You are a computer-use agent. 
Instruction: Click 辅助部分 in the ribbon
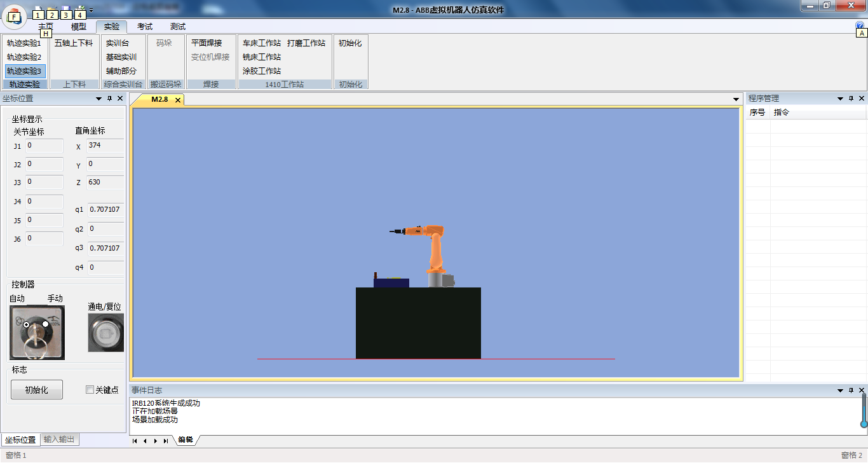click(121, 71)
